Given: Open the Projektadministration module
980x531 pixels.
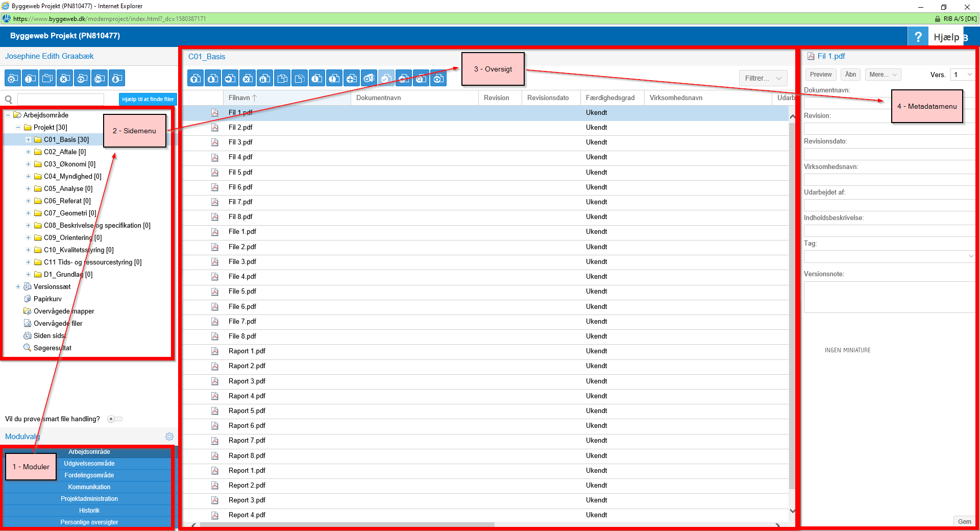Looking at the screenshot, I should click(89, 499).
